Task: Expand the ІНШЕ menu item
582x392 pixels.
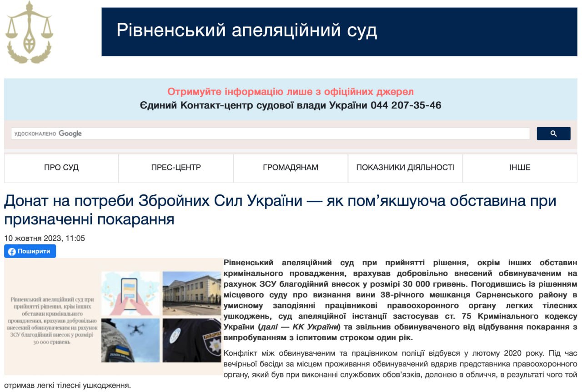Action: [x=520, y=168]
